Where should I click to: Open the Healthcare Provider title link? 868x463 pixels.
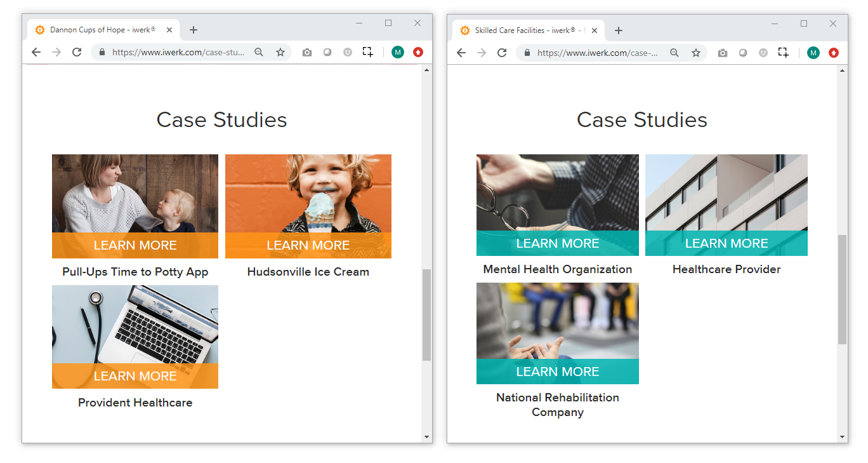coord(727,269)
